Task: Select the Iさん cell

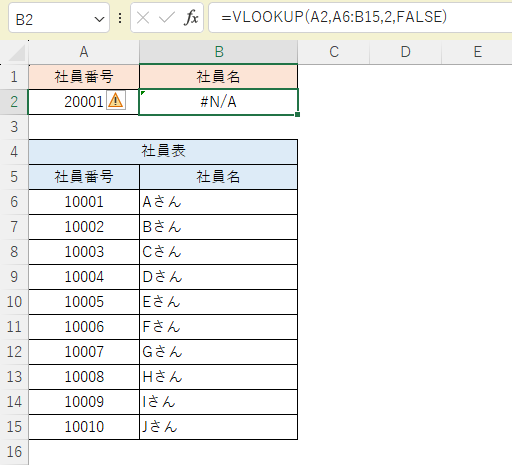Action: 218,402
